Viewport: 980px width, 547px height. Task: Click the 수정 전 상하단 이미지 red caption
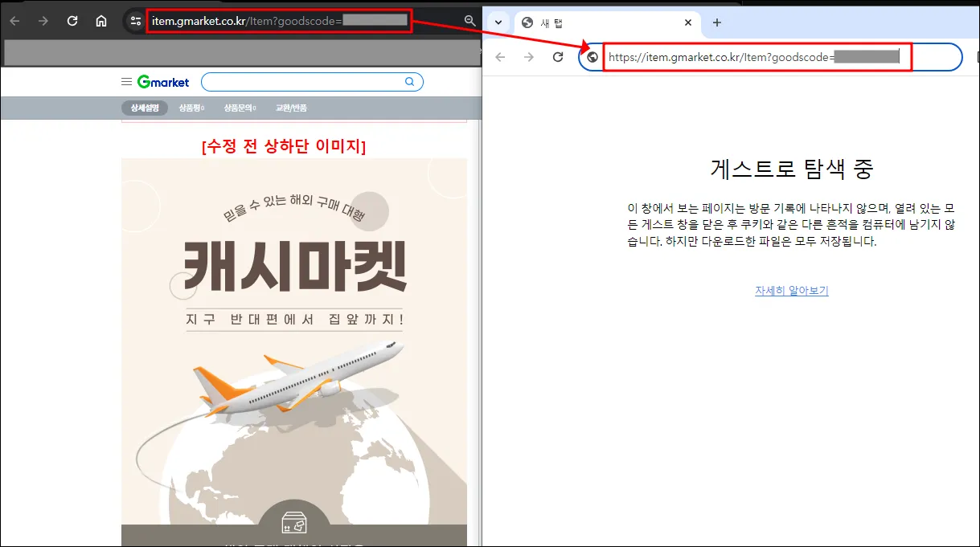[x=284, y=146]
